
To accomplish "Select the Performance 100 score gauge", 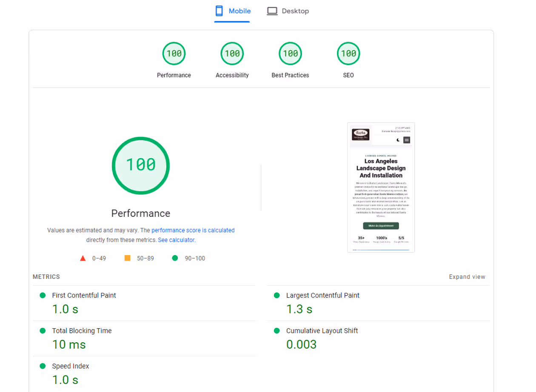I will pos(174,53).
